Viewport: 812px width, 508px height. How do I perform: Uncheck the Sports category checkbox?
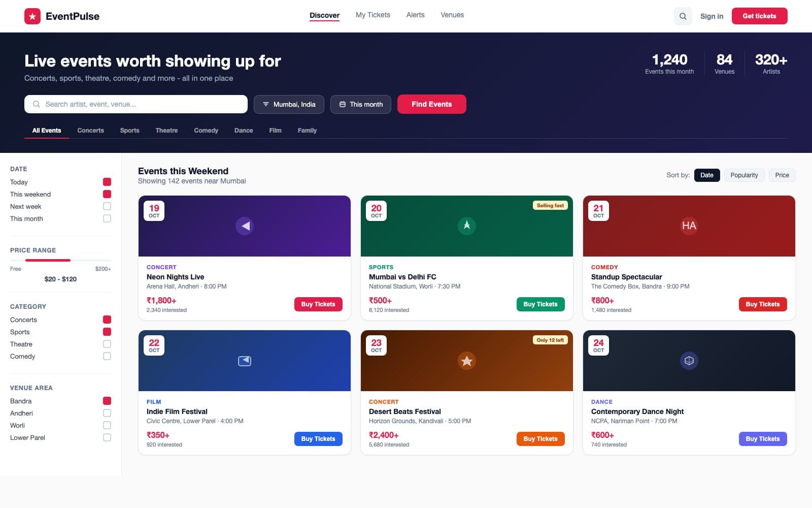(x=107, y=332)
